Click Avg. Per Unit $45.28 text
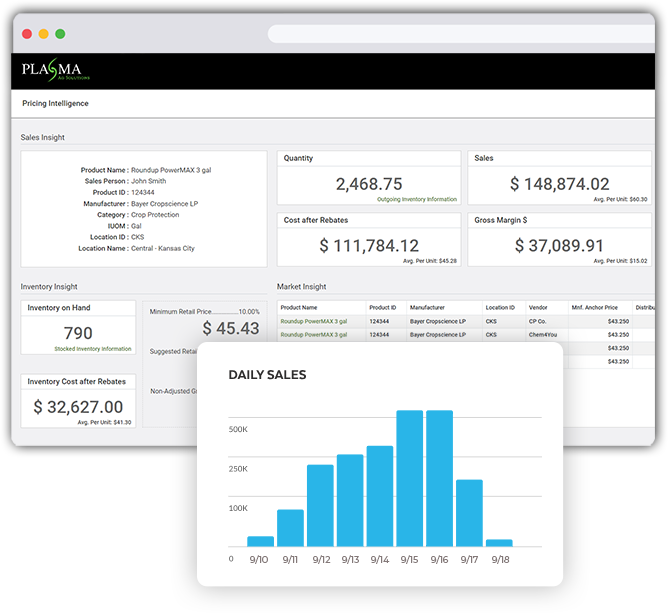The image size is (669, 616). 430,261
